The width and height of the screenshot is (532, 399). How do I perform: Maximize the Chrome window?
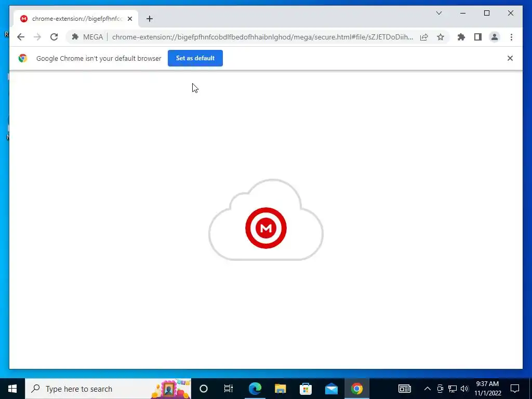click(486, 13)
